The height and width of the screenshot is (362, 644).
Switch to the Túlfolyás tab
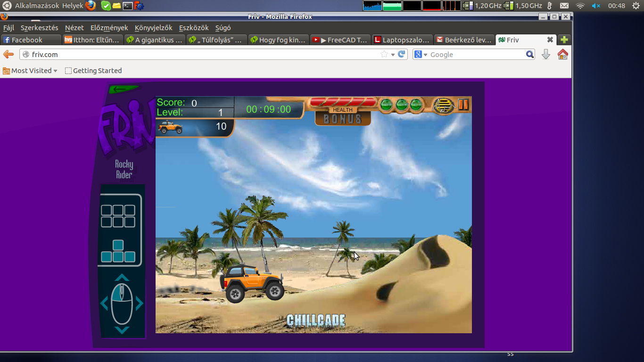pos(216,40)
